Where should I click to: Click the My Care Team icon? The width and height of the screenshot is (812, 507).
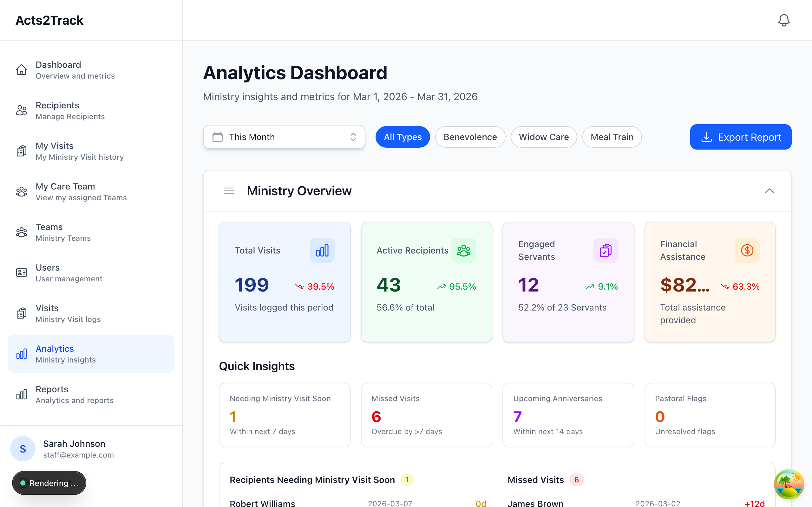tap(22, 191)
